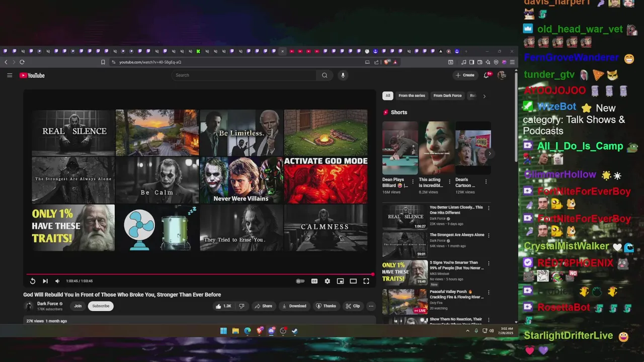
Task: Show more Shorts with the arrow
Action: click(x=489, y=154)
